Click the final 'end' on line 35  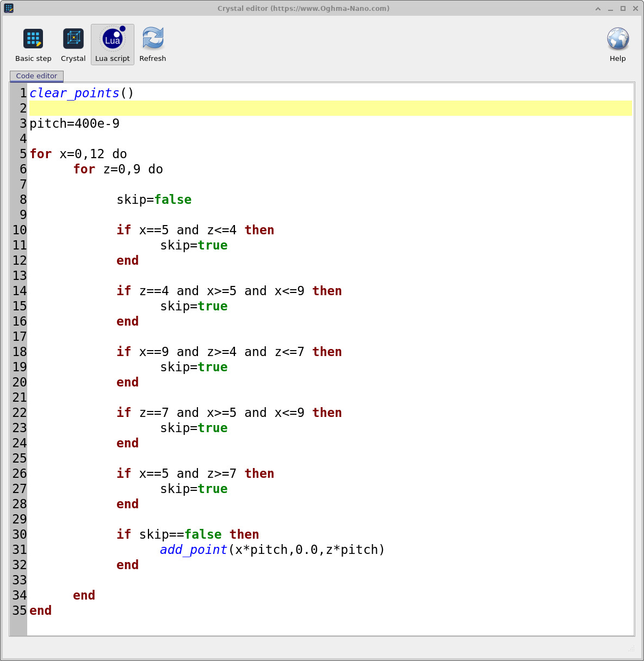click(40, 610)
